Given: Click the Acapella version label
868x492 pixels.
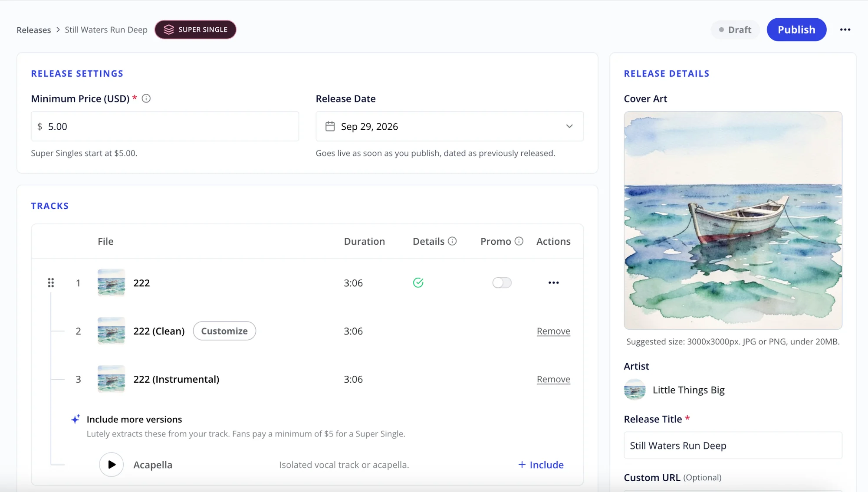Looking at the screenshot, I should (x=153, y=465).
